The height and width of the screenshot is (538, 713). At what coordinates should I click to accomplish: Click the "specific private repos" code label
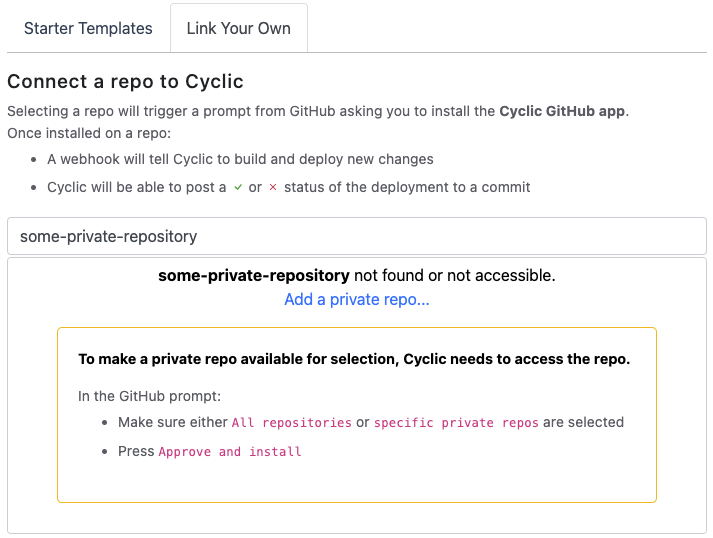[456, 423]
